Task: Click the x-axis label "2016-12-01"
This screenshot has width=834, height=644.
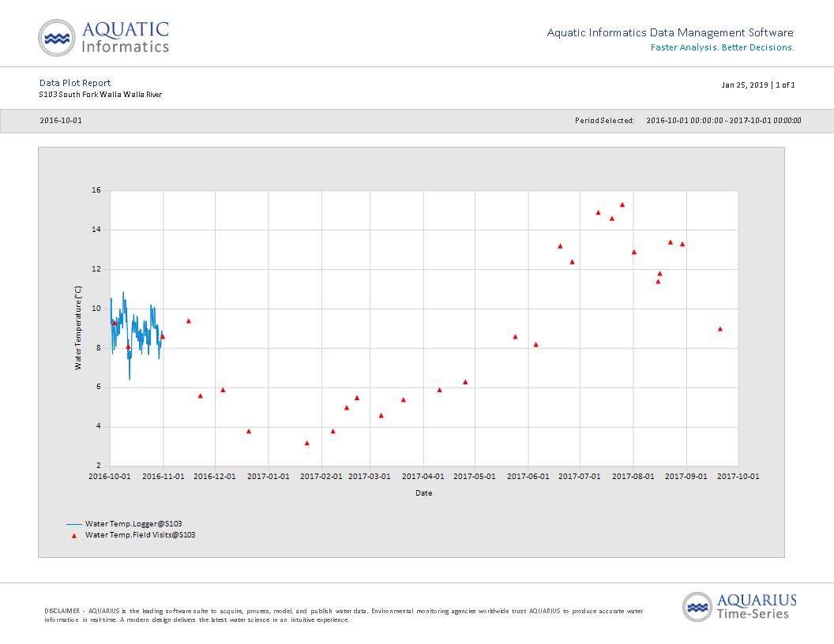Action: pos(215,477)
